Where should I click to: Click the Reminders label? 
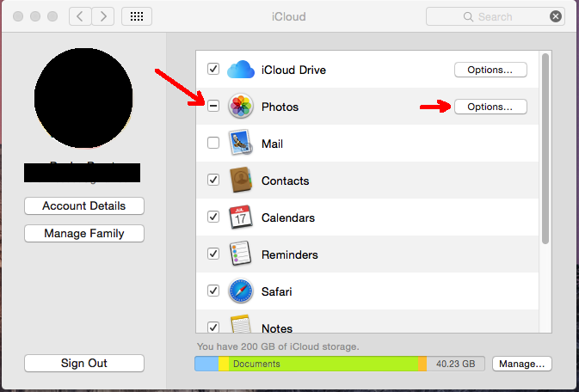(289, 254)
